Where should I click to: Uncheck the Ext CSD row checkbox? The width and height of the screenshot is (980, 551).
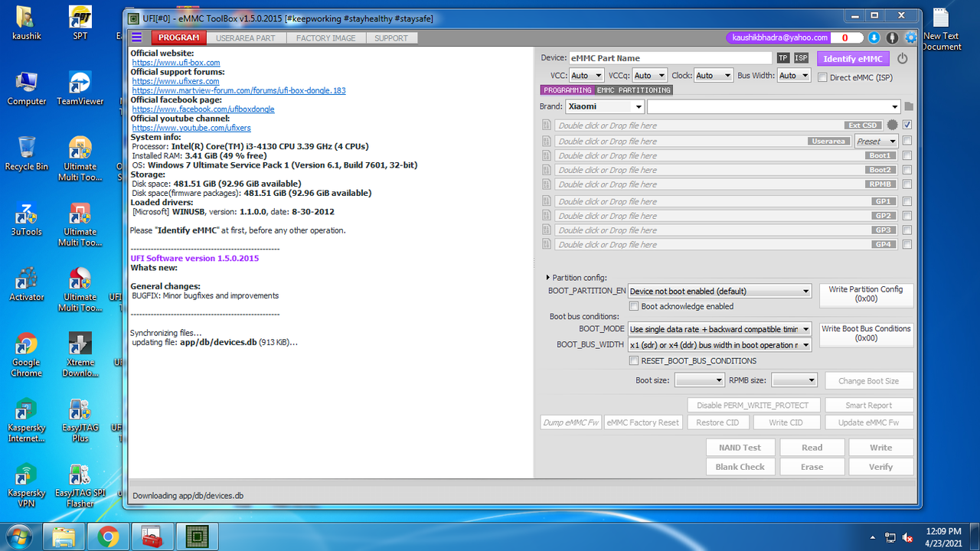(x=907, y=125)
